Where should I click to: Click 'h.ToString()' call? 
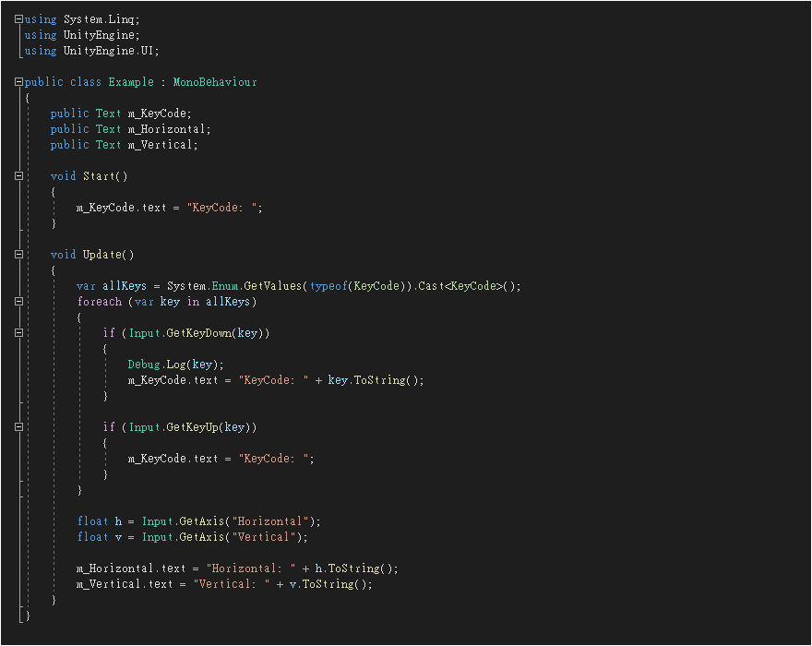[353, 568]
